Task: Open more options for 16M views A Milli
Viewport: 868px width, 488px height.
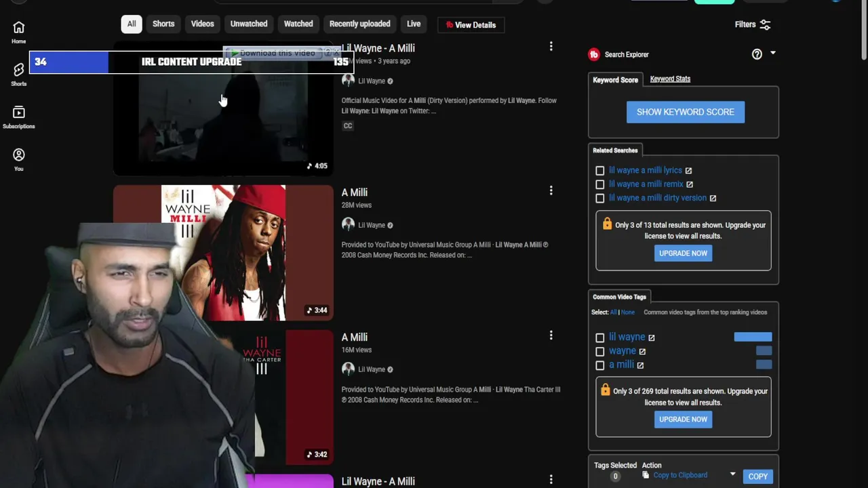Action: 551,335
